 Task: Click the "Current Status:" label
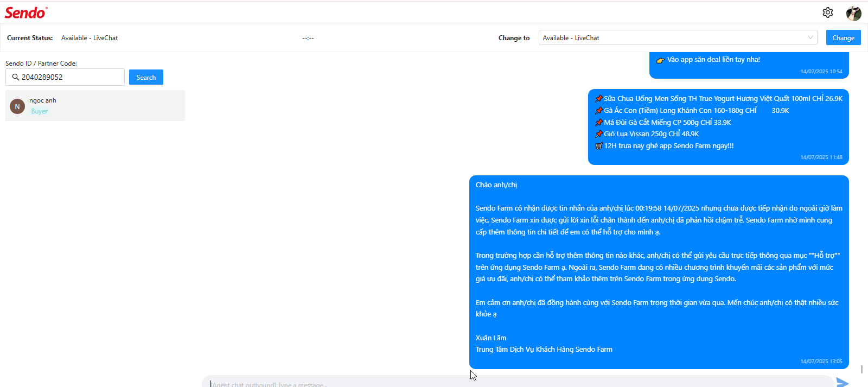coord(30,38)
